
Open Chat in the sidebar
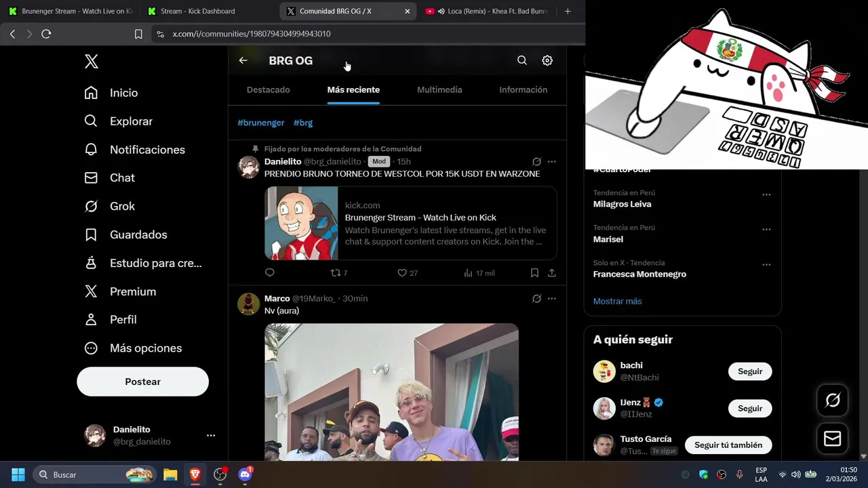(109, 178)
